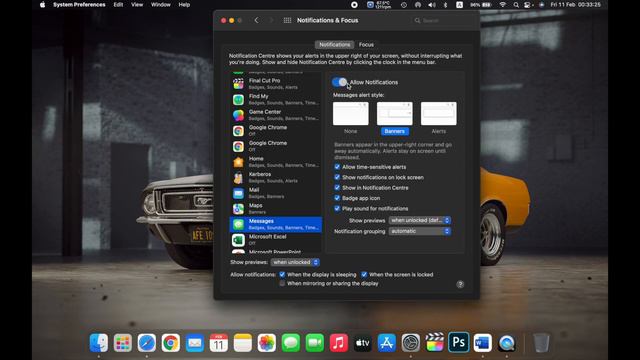Open Notification grouping automatic dropdown
640x360 pixels.
click(x=420, y=231)
